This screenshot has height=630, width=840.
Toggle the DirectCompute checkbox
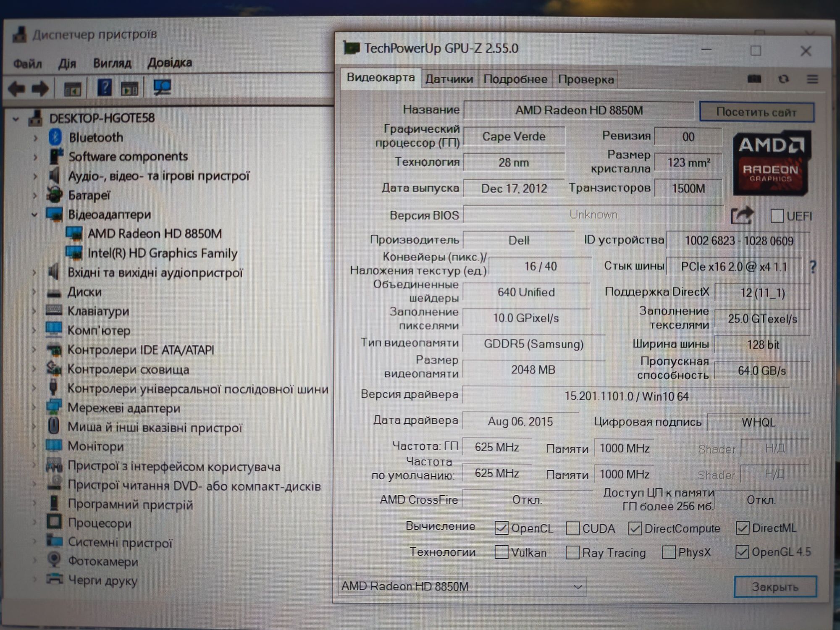click(635, 528)
